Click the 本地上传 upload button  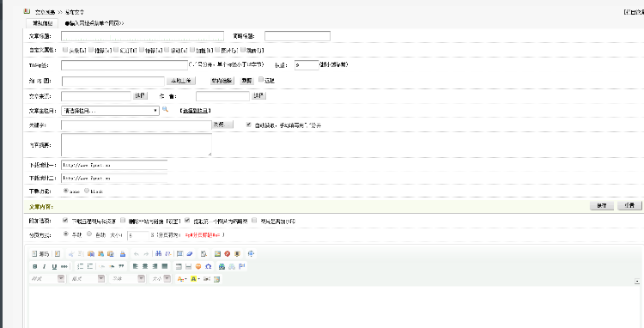click(x=180, y=81)
